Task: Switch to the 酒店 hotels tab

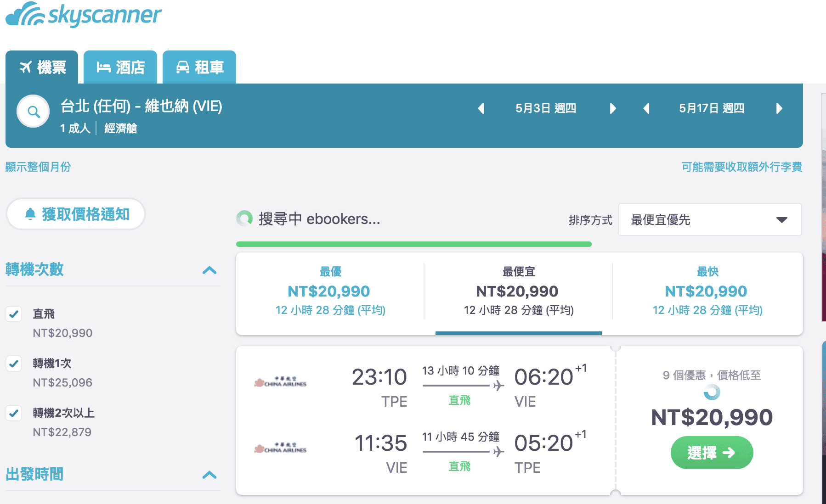Action: [120, 67]
